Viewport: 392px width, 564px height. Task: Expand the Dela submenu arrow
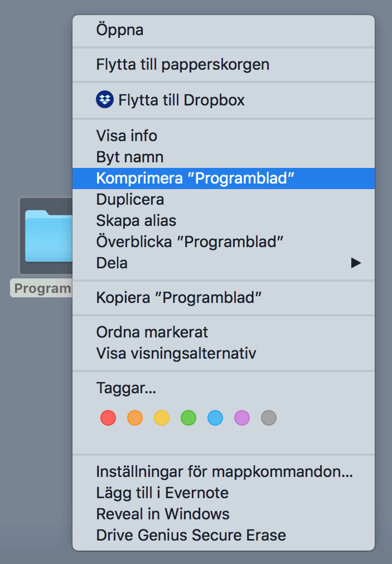[356, 263]
